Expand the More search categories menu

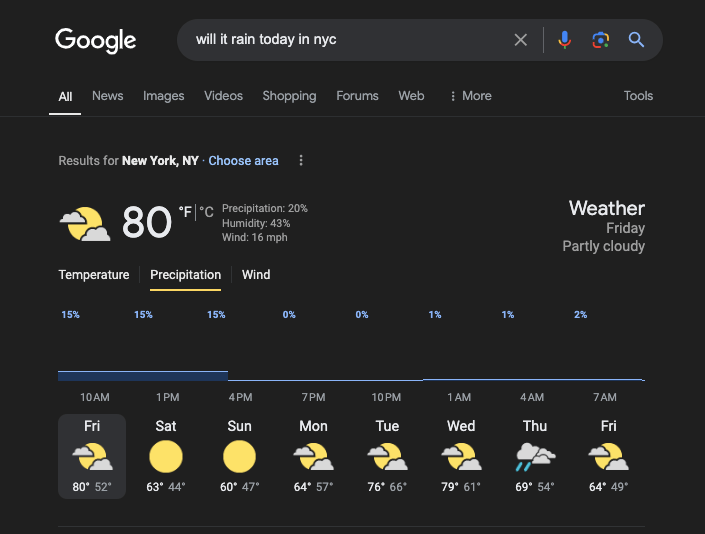(470, 96)
